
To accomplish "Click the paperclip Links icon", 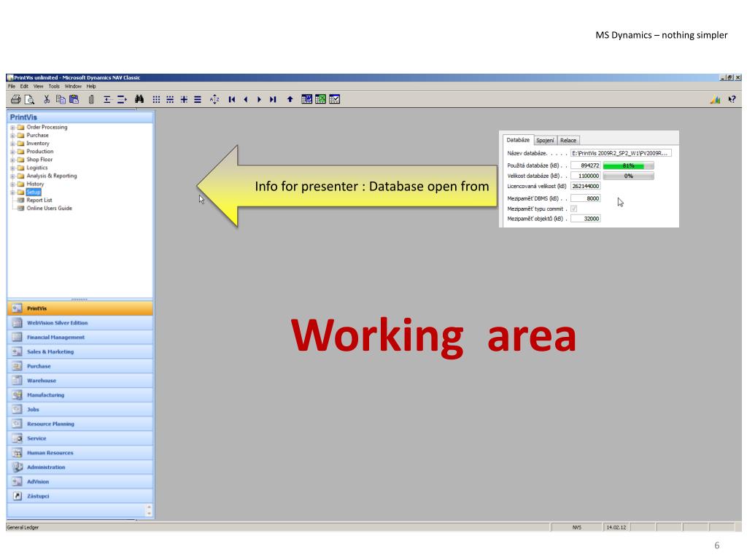I will tap(91, 99).
